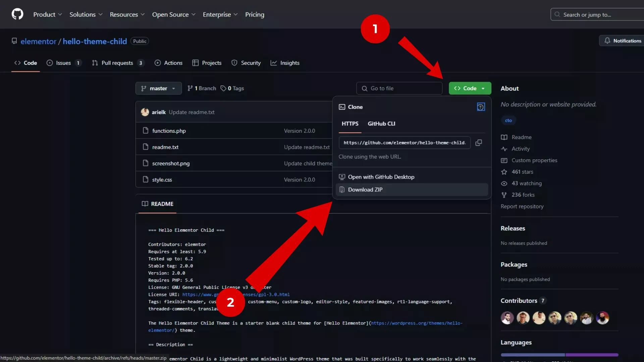Open Custom properties link
This screenshot has width=644, height=362.
529,160
